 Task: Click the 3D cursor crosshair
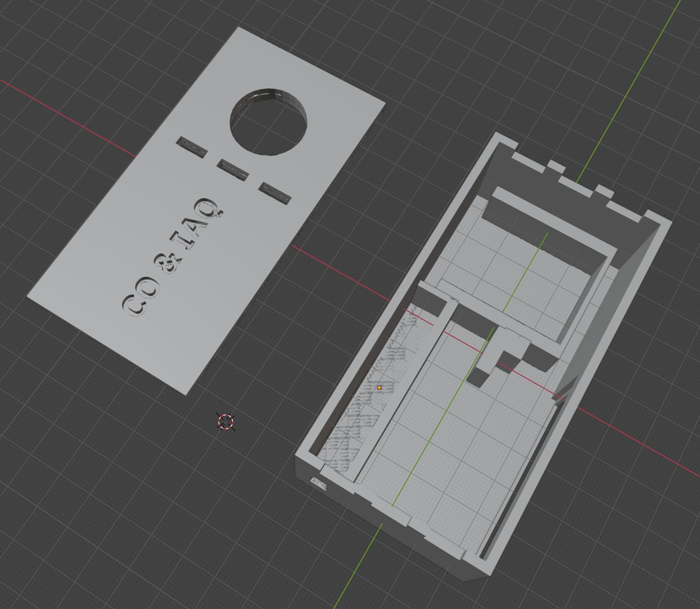click(225, 422)
